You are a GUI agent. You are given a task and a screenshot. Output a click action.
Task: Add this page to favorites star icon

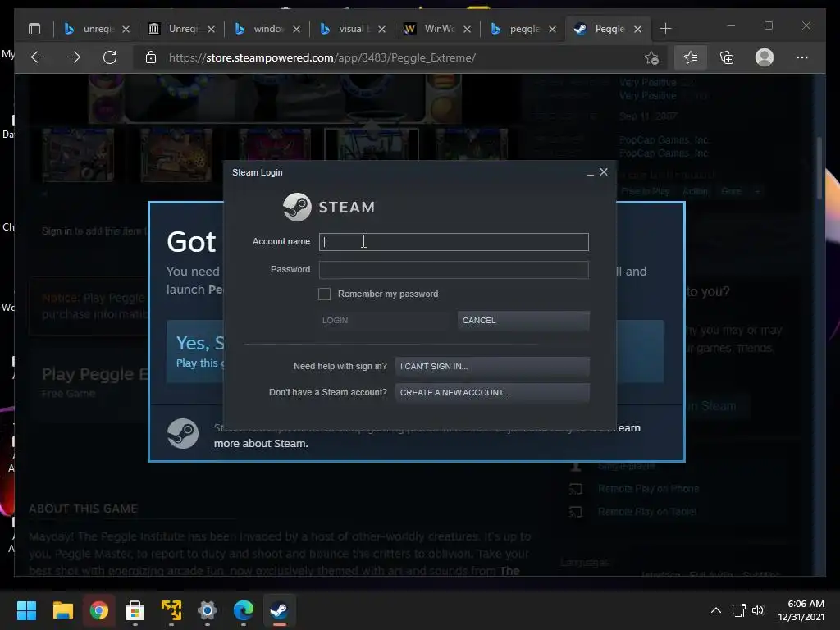point(651,57)
